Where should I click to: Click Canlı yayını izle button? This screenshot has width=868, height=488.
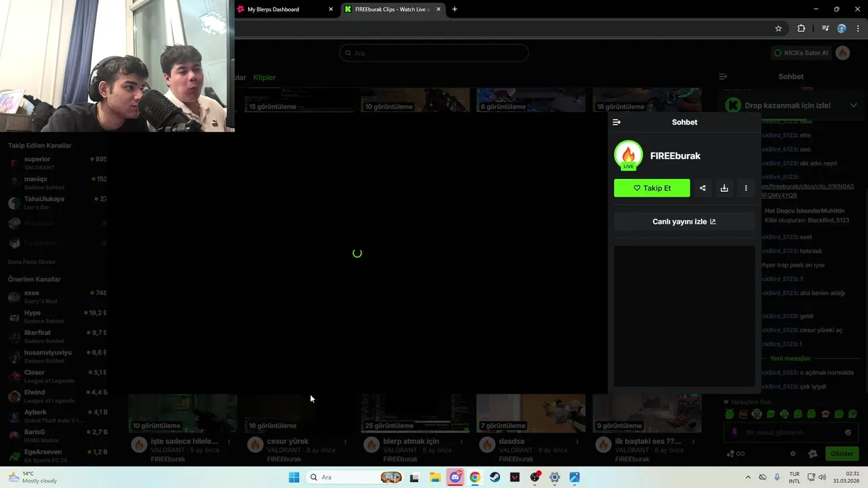[x=684, y=222]
